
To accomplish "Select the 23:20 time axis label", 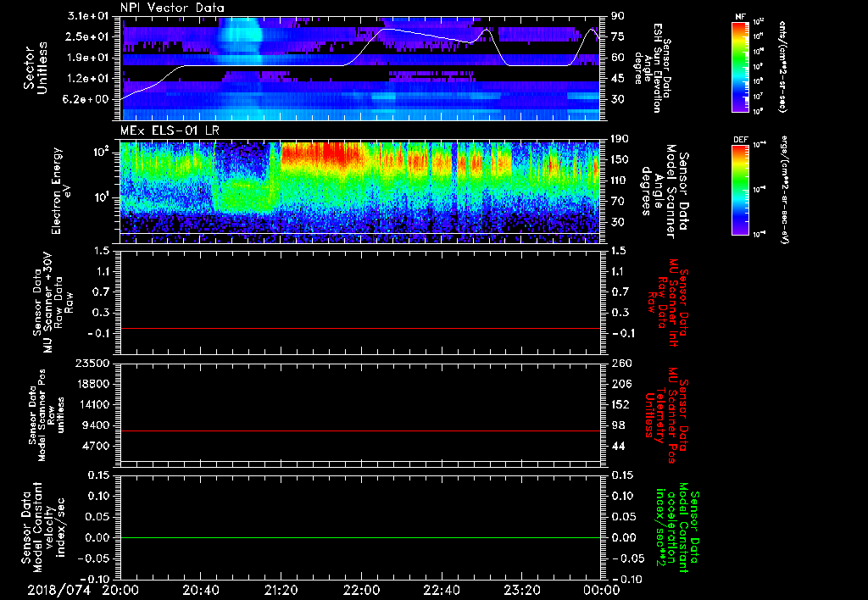I will pyautogui.click(x=521, y=588).
